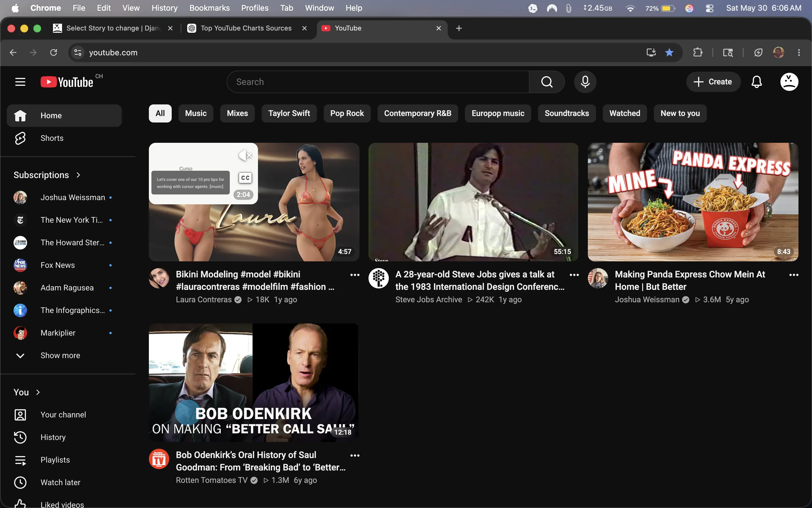The width and height of the screenshot is (812, 508).
Task: Expand the You section chevron
Action: 38,392
